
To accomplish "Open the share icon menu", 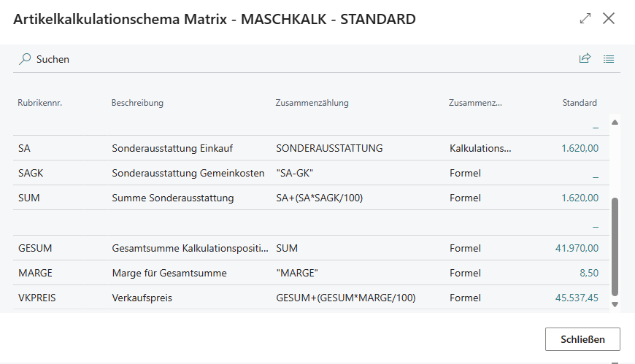I will tap(585, 58).
